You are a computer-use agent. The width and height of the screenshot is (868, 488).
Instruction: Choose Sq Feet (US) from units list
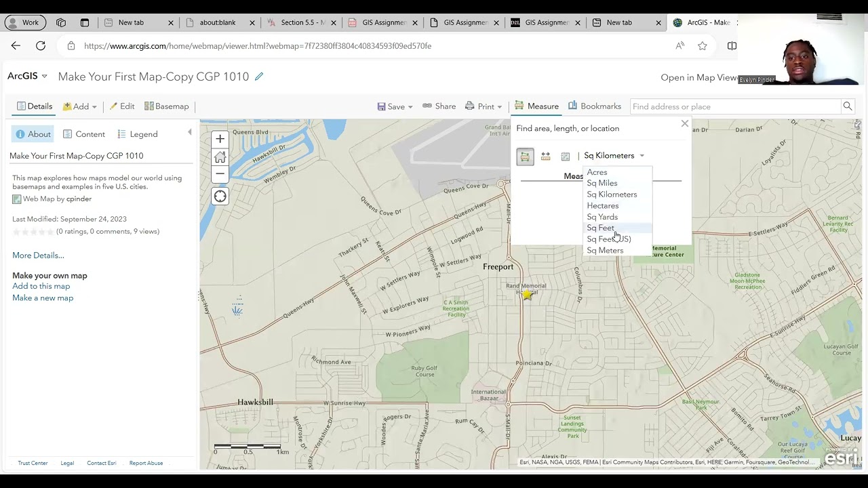tap(609, 239)
